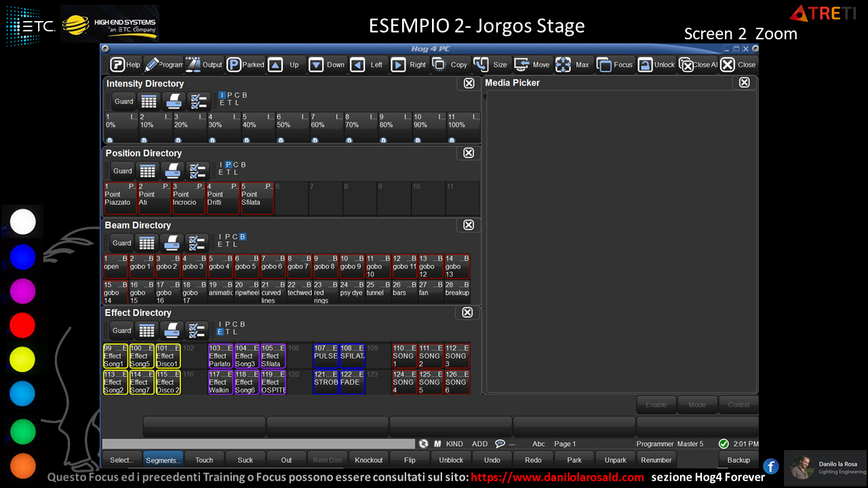The image size is (868, 488).
Task: Toggle Guard in the Intensity Directory
Action: point(123,102)
